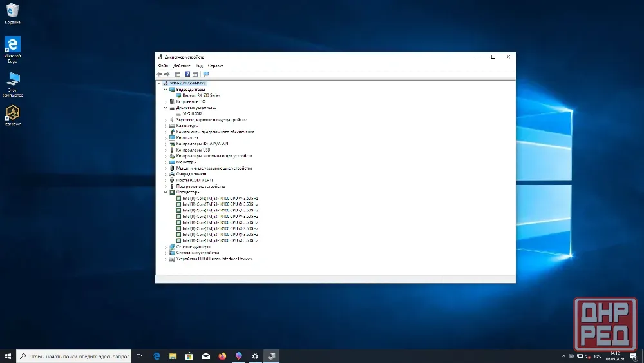Select the Radeon RX 580 Series device
This screenshot has width=644, height=363.
[x=201, y=95]
